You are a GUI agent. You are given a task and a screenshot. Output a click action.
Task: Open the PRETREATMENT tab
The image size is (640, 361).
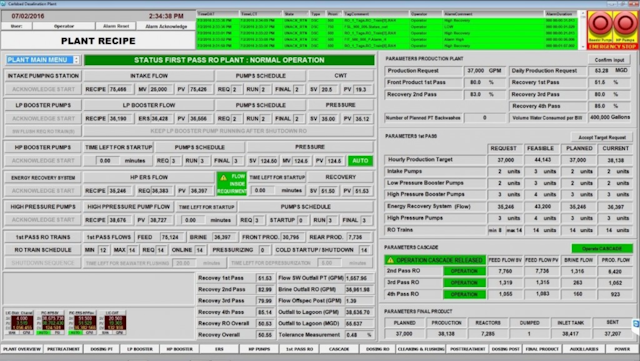click(x=63, y=349)
